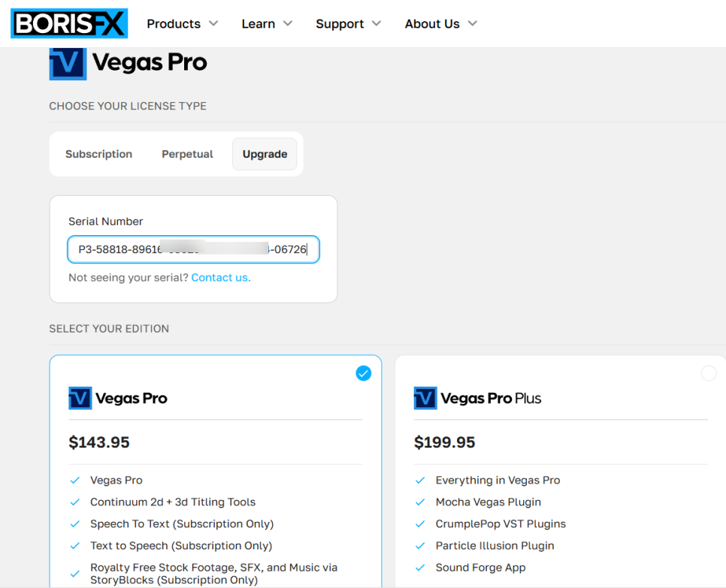726x588 pixels.
Task: Click the Select Your Edition heading
Action: [x=109, y=328]
